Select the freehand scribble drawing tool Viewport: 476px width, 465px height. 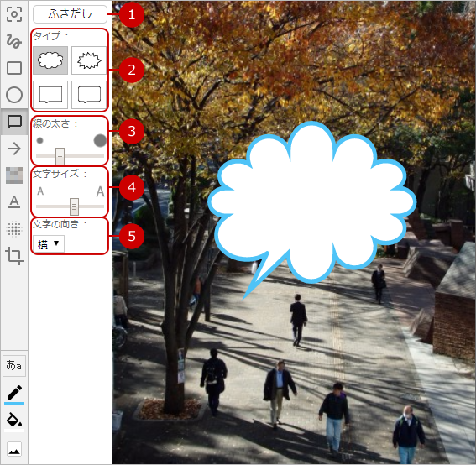point(14,40)
